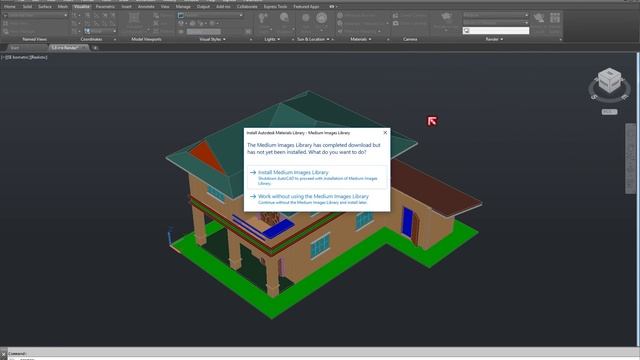
Task: Install Medium Images Library option
Action: (317, 178)
